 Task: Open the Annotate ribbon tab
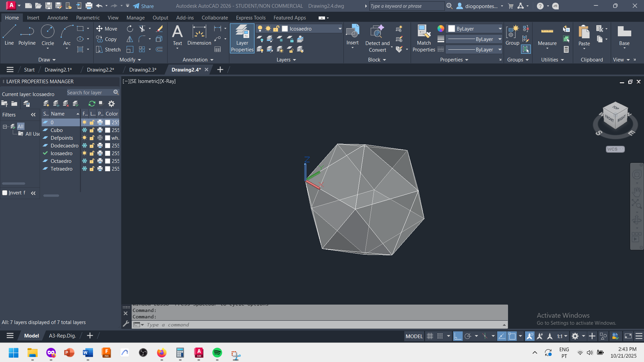(x=57, y=18)
